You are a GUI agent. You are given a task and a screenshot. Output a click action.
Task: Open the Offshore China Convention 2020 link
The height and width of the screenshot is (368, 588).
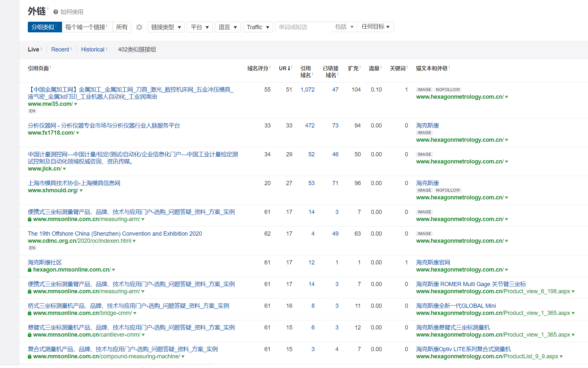tap(115, 234)
